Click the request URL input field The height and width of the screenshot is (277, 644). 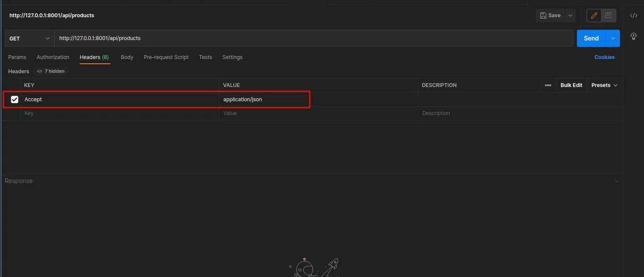tap(314, 38)
